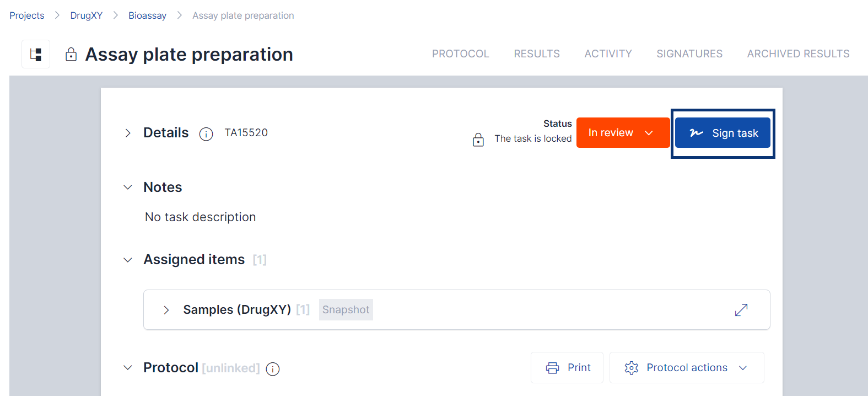868x396 pixels.
Task: Switch to the Results tab
Action: (x=537, y=54)
